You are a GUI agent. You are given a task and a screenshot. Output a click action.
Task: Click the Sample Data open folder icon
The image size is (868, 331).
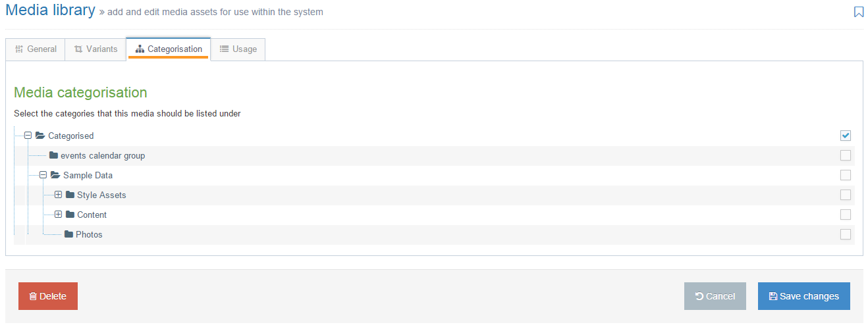click(x=55, y=176)
